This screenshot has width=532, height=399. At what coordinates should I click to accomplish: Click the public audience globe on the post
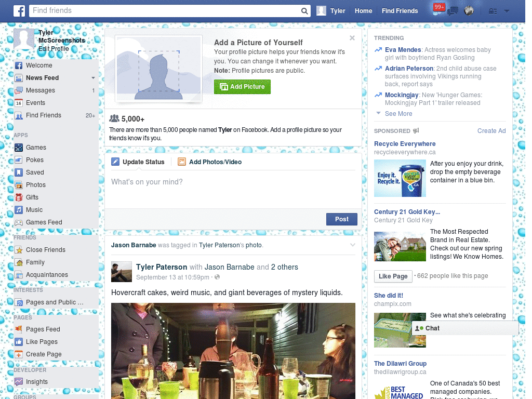(x=217, y=277)
